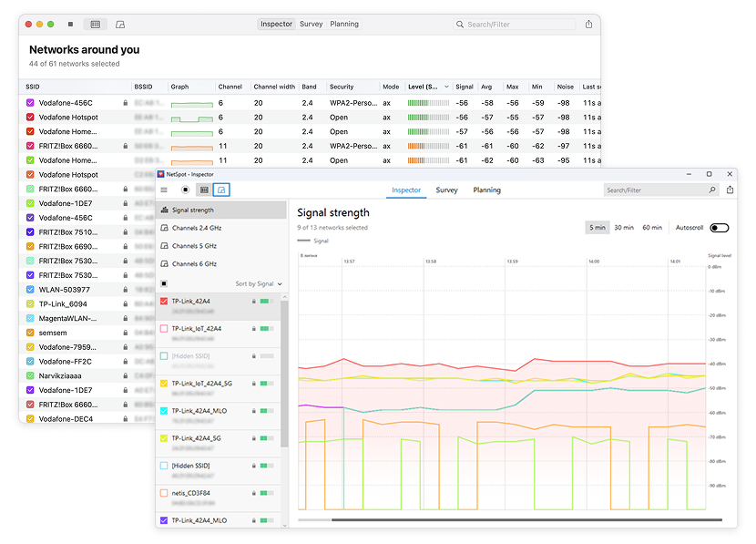Open the Channels 5 GHz sidebar item
The width and height of the screenshot is (756, 544).
221,246
